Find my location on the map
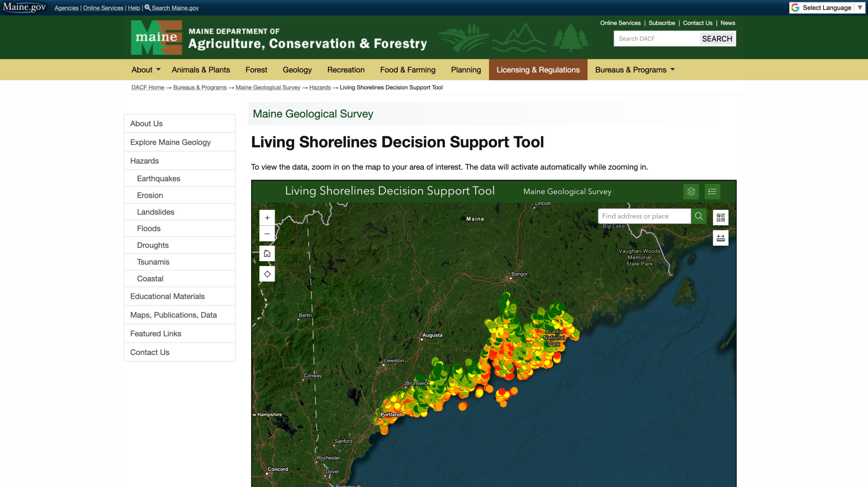The height and width of the screenshot is (487, 868). (267, 274)
